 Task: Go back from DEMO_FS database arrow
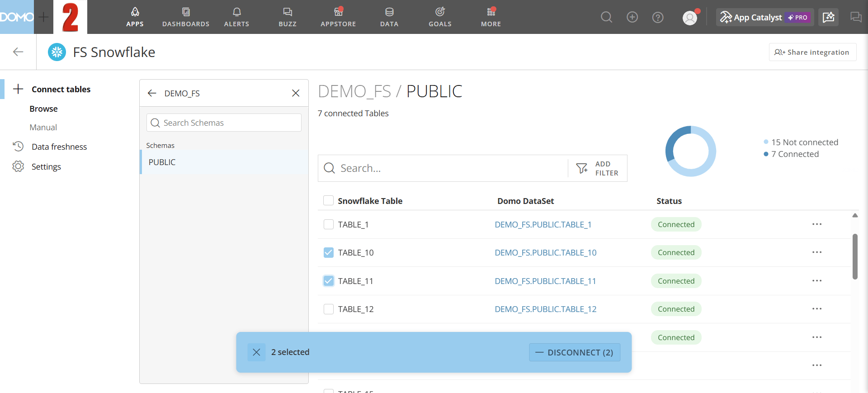click(x=152, y=93)
